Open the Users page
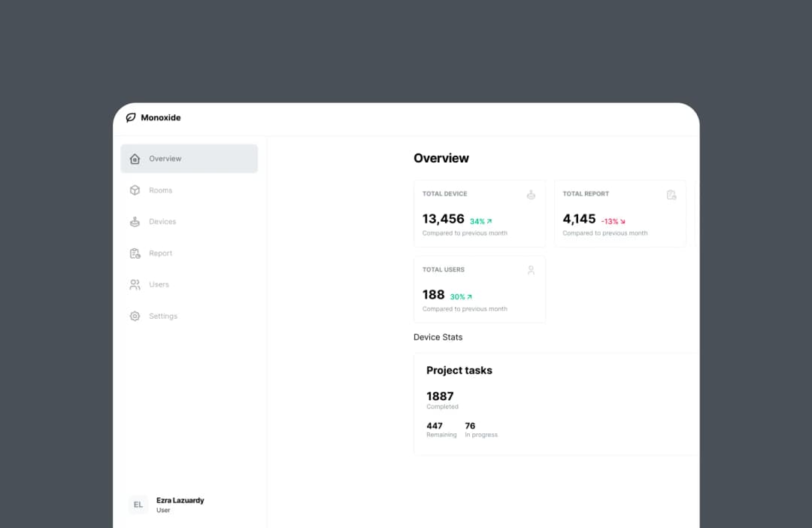Screen dimensions: 812x528 pyautogui.click(x=159, y=284)
